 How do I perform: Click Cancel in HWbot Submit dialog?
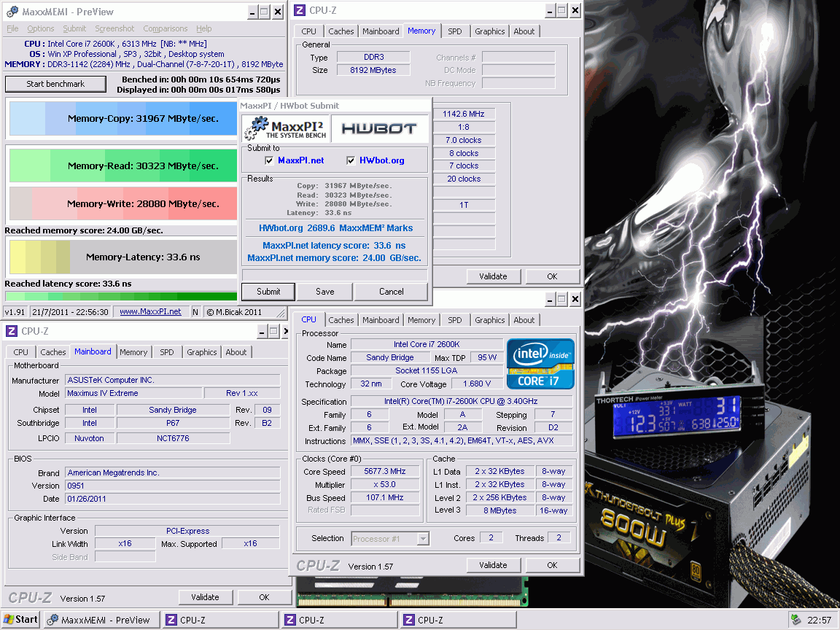click(391, 292)
